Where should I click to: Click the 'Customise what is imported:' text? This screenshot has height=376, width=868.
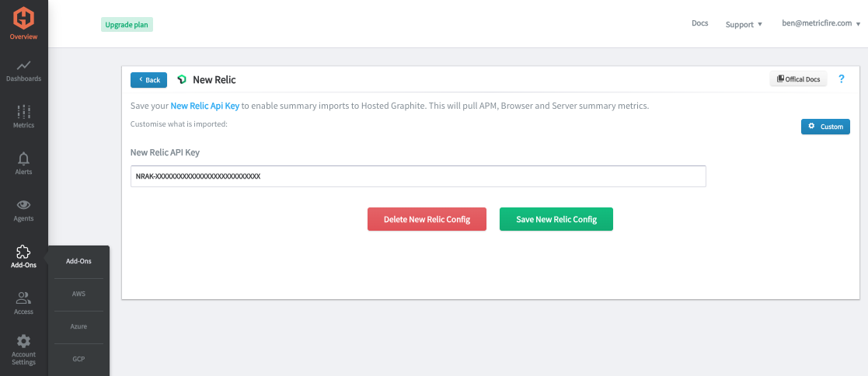[x=180, y=124]
